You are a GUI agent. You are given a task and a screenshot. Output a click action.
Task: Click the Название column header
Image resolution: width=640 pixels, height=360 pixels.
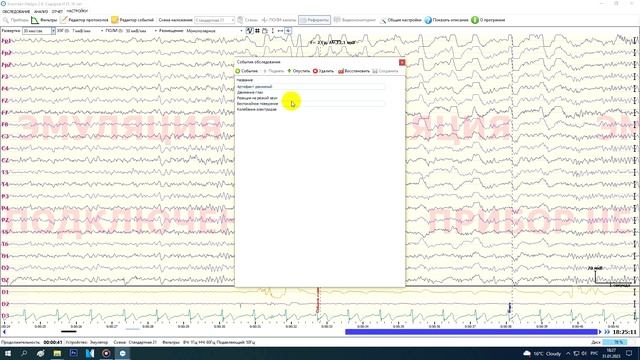[245, 80]
